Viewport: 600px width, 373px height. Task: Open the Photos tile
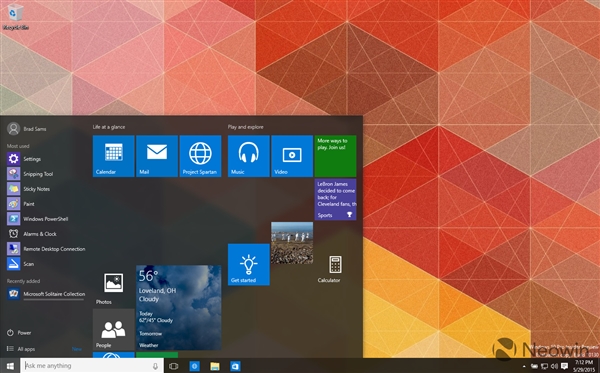[x=113, y=287]
